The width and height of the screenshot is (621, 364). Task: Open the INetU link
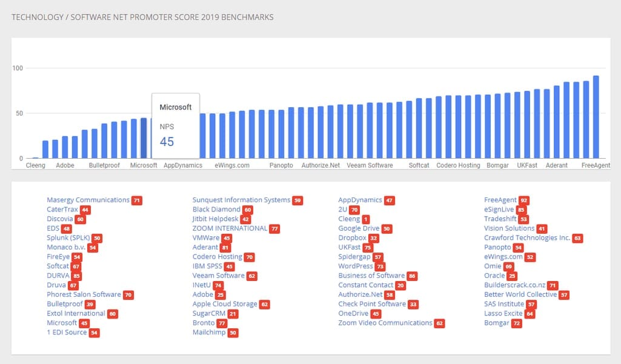pyautogui.click(x=202, y=285)
